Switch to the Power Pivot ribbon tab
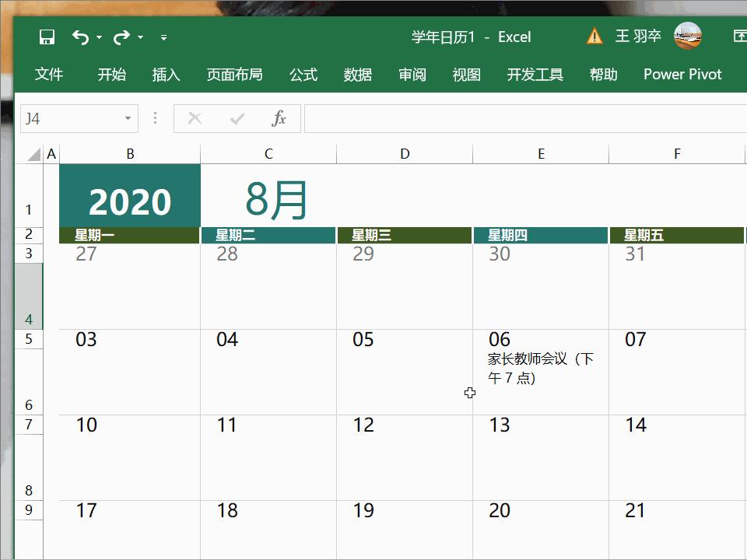Viewport: 747px width, 560px height. point(682,74)
